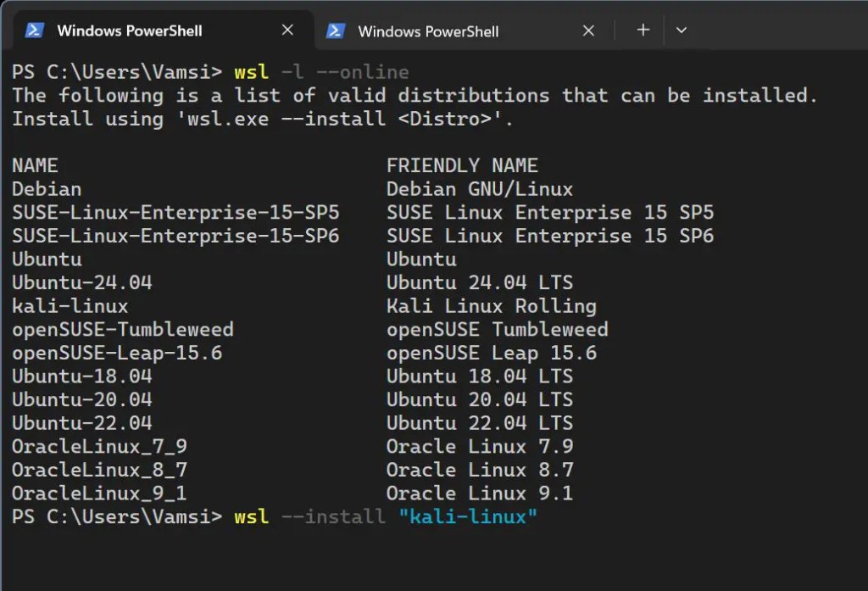Viewport: 868px width, 591px height.
Task: Click the Oracle Linux 7.9 friendly name
Action: pos(480,446)
